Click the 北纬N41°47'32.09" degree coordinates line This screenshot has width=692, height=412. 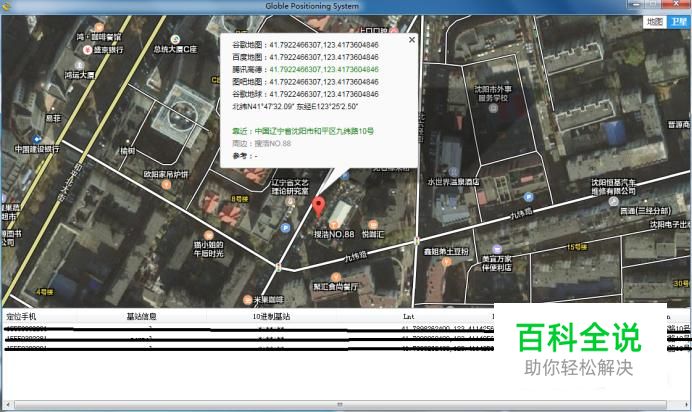[295, 106]
